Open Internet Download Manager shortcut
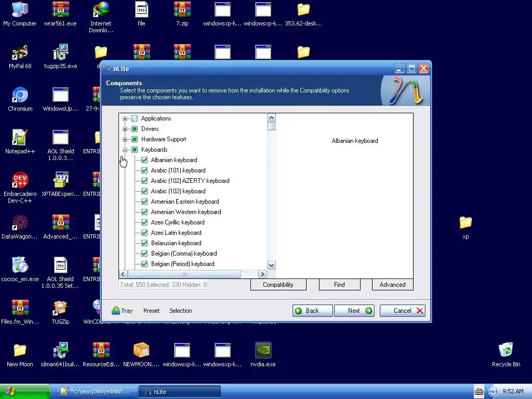 coord(101,17)
